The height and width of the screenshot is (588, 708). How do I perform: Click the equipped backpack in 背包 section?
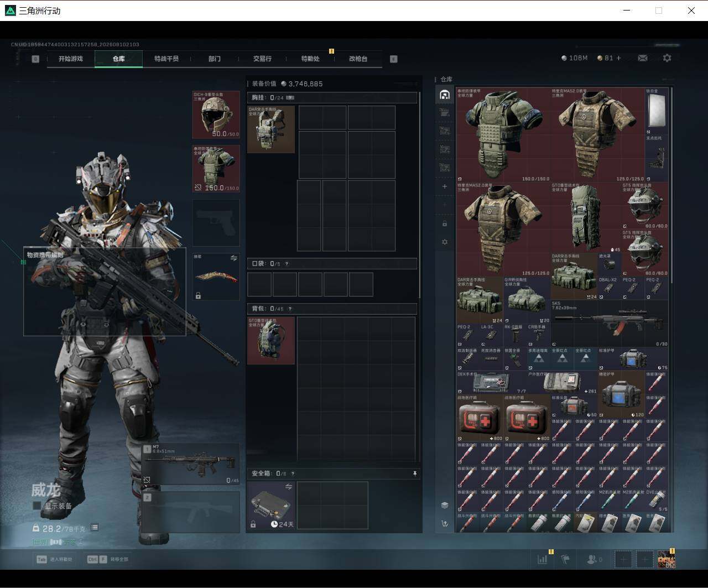271,340
